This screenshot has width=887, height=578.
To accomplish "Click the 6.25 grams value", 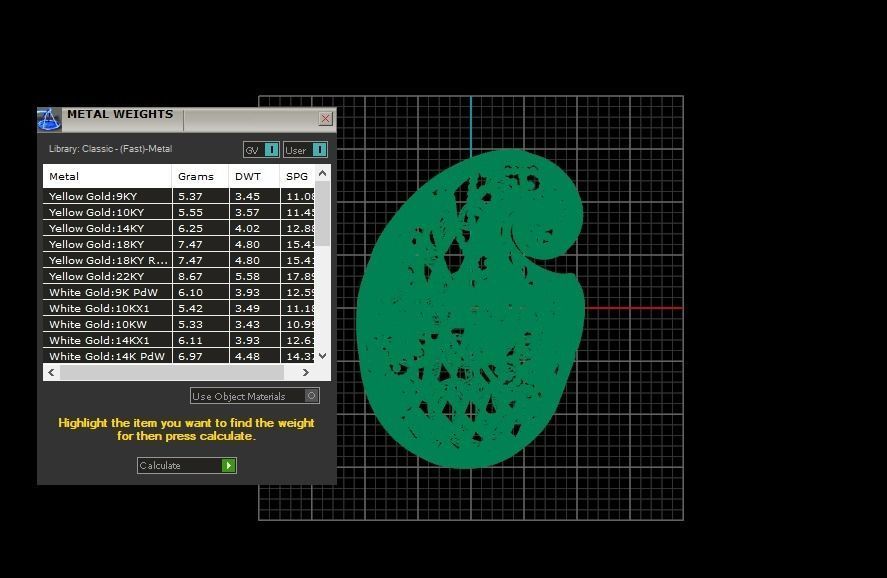I will (x=190, y=228).
